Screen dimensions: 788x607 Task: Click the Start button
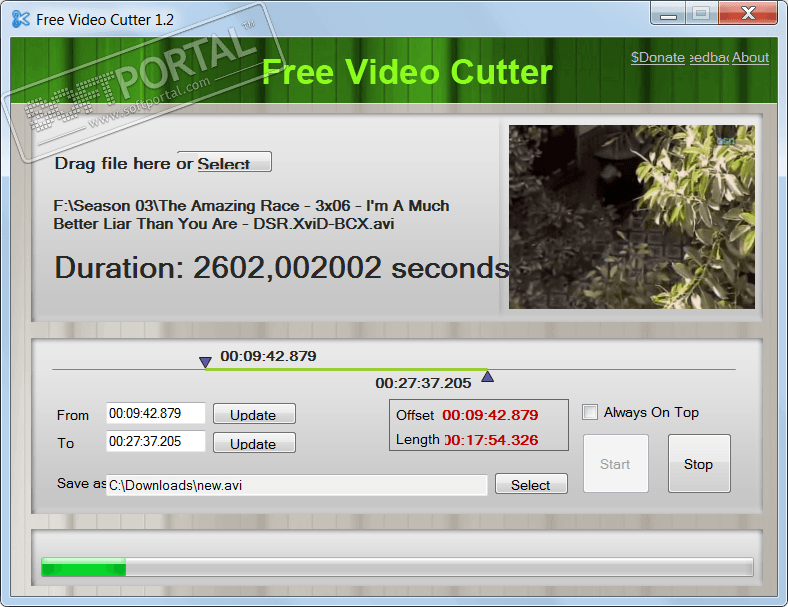point(616,464)
